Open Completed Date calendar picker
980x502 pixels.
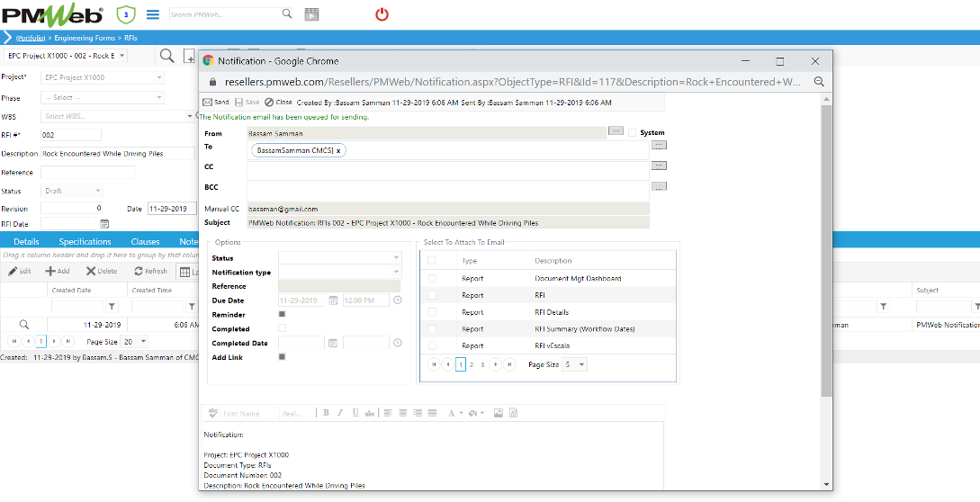333,343
